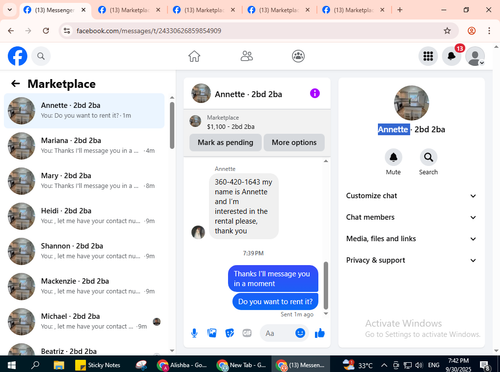The width and height of the screenshot is (500, 372).
Task: Open Windows taskbar search
Action: [x=35, y=365]
